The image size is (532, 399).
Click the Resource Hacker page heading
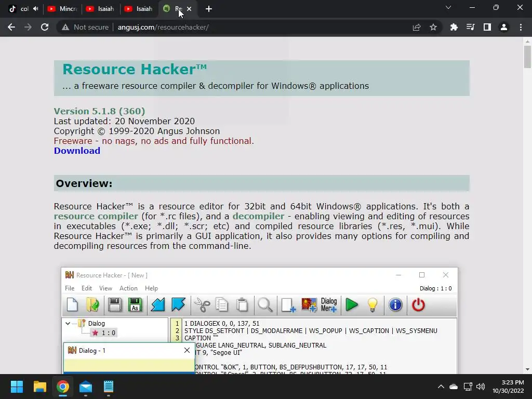pyautogui.click(x=135, y=69)
